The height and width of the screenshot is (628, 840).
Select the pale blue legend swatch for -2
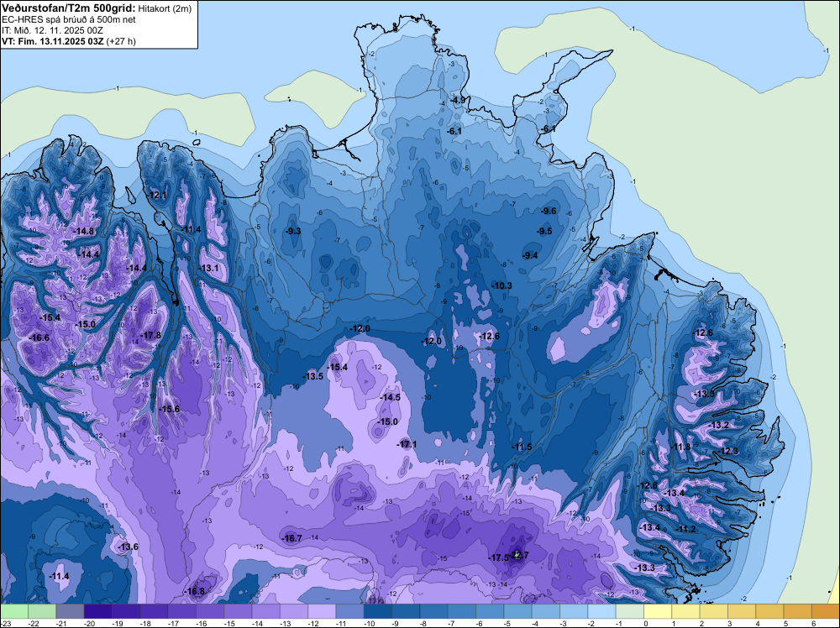601,611
